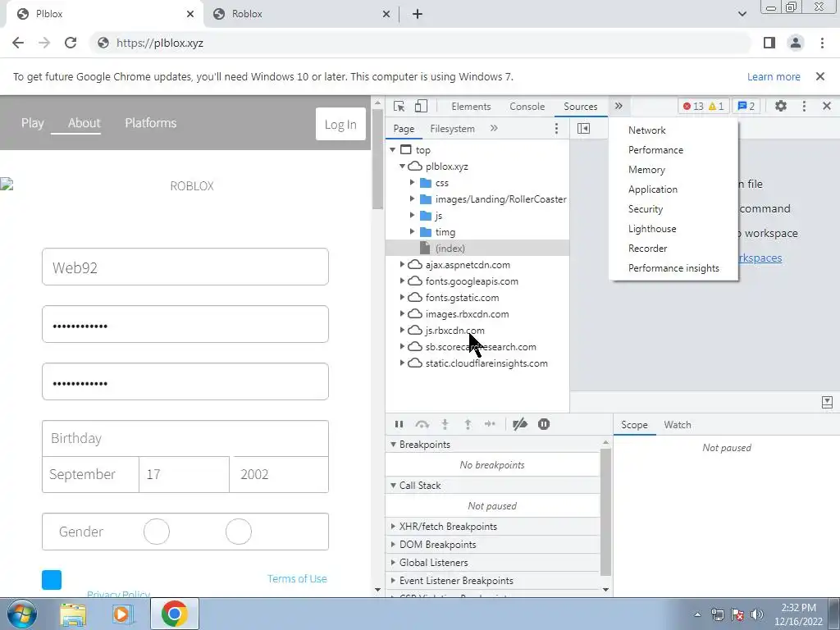The image size is (840, 630).
Task: Open the 2 issues counter
Action: [746, 106]
